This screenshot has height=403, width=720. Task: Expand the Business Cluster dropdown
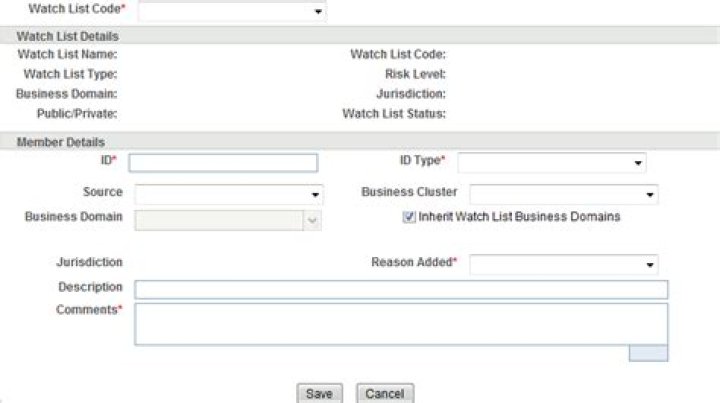[x=563, y=194]
